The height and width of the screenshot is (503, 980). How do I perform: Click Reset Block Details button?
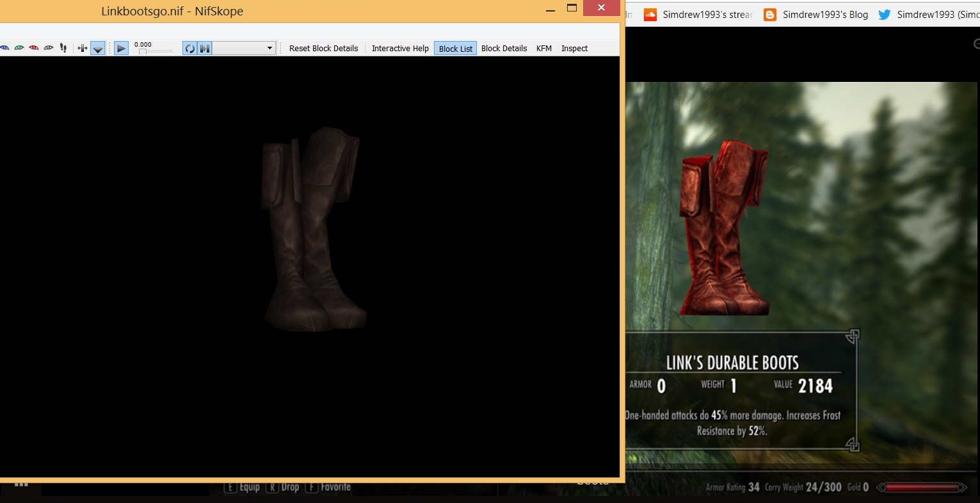pyautogui.click(x=323, y=48)
